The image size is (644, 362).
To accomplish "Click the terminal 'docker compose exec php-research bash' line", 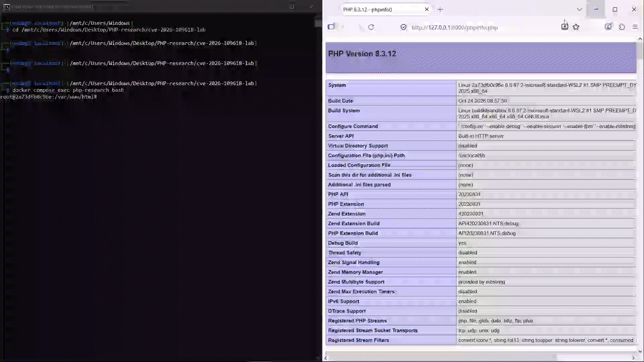I will coord(68,90).
